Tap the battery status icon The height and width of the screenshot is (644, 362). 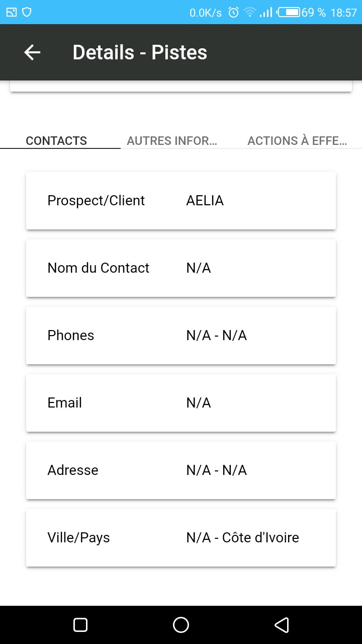[289, 13]
